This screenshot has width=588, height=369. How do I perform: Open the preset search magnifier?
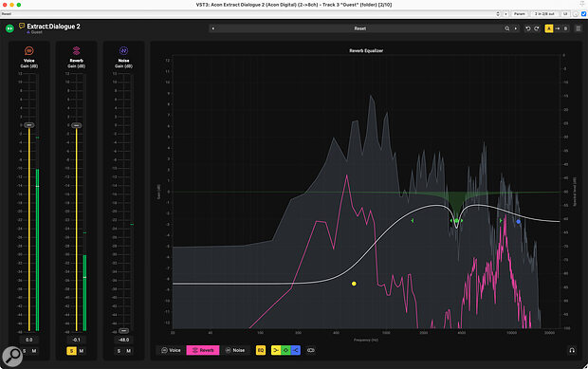[x=507, y=28]
